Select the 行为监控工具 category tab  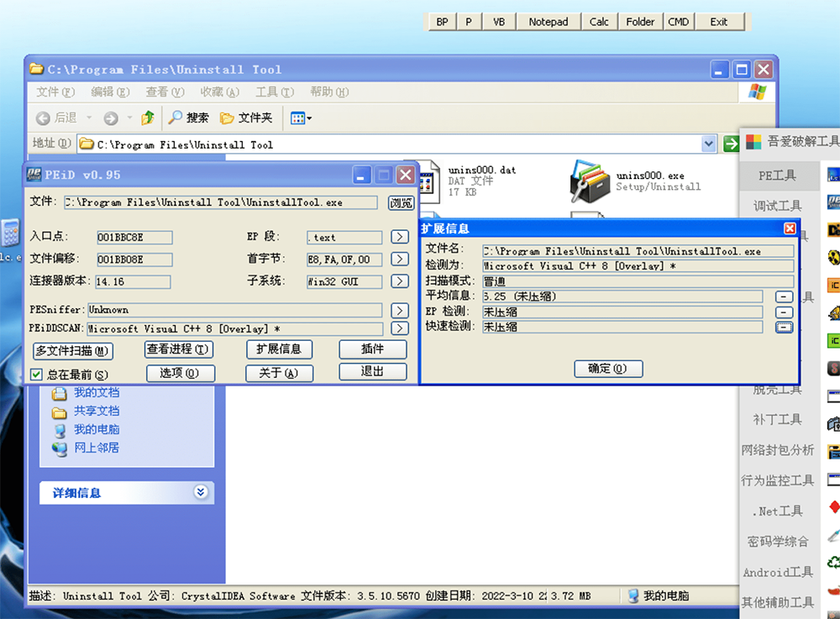780,480
